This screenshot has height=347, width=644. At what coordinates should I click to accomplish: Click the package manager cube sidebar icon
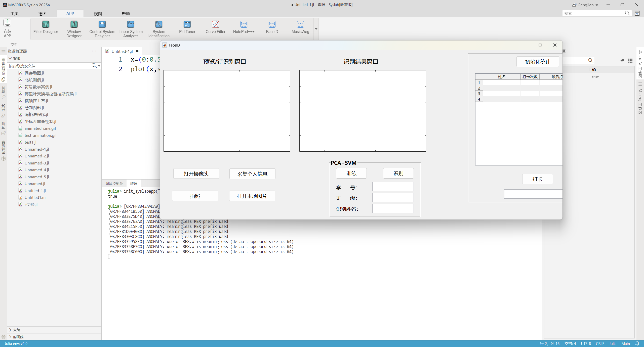(4, 159)
